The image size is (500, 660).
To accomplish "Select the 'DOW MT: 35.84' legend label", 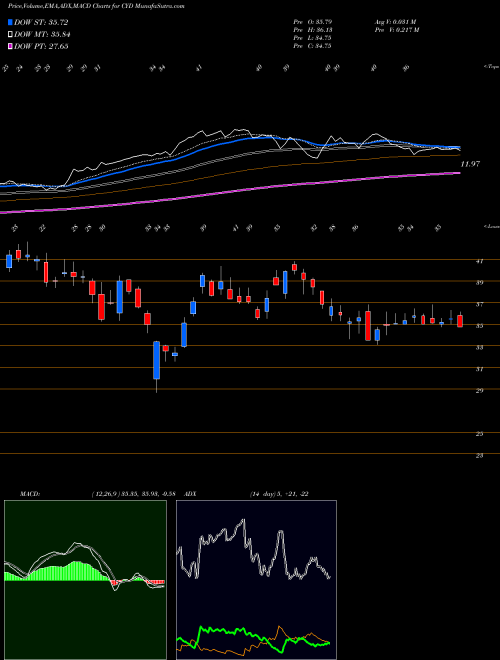I will tap(42, 35).
